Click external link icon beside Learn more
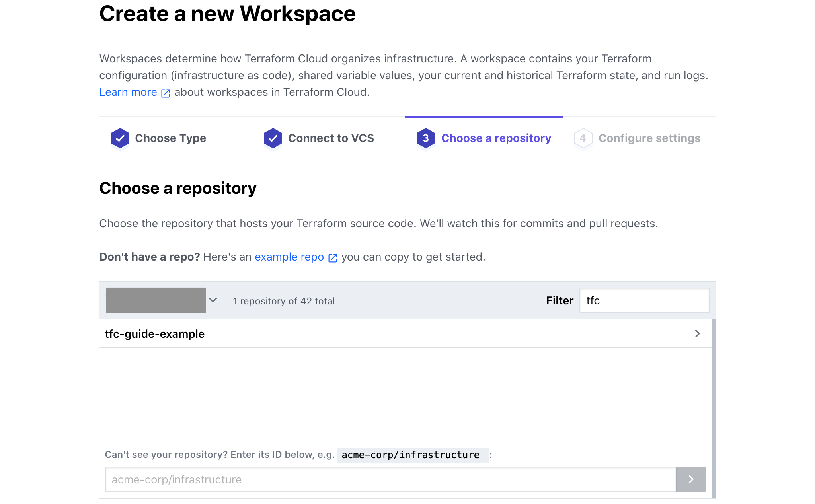 pyautogui.click(x=166, y=93)
